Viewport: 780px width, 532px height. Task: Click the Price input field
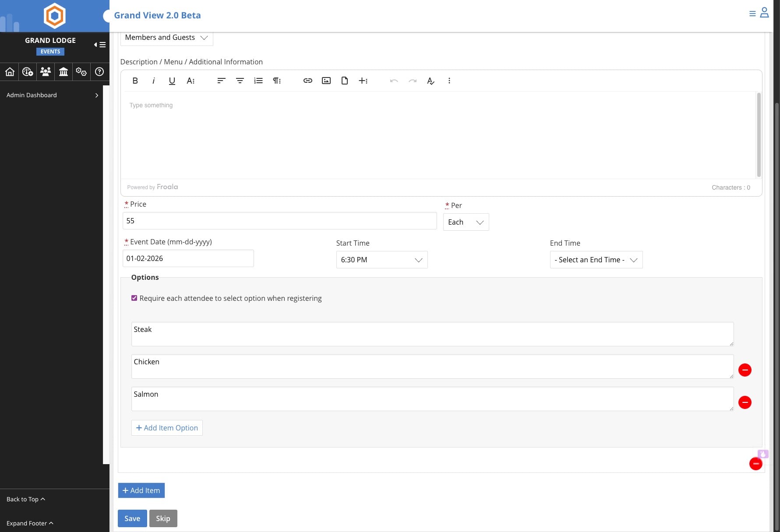coord(279,221)
